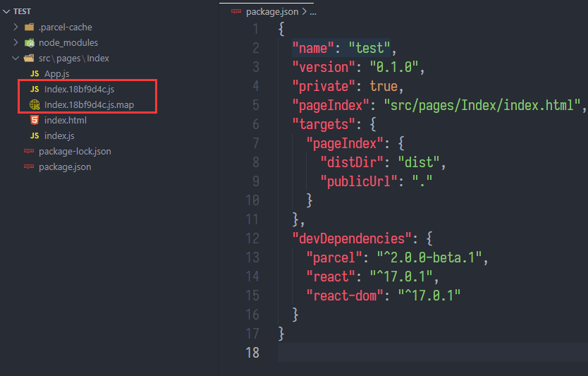
Task: Click the src\pages\Index open folder icon
Action: point(29,58)
